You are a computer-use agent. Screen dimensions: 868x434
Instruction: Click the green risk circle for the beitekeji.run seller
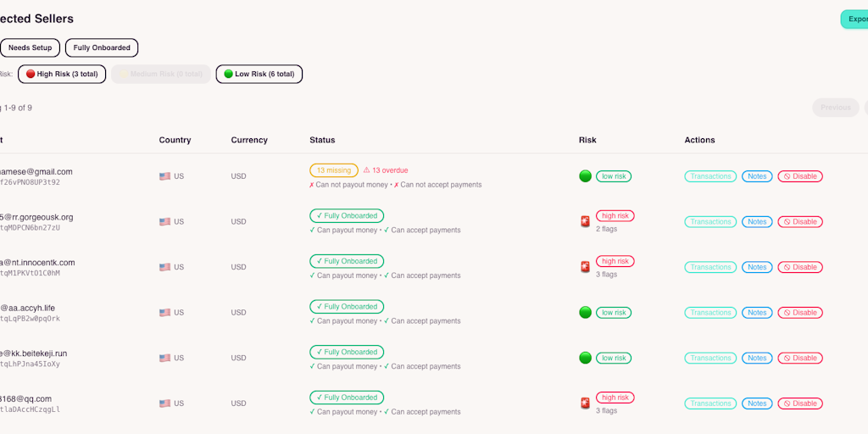(x=585, y=358)
